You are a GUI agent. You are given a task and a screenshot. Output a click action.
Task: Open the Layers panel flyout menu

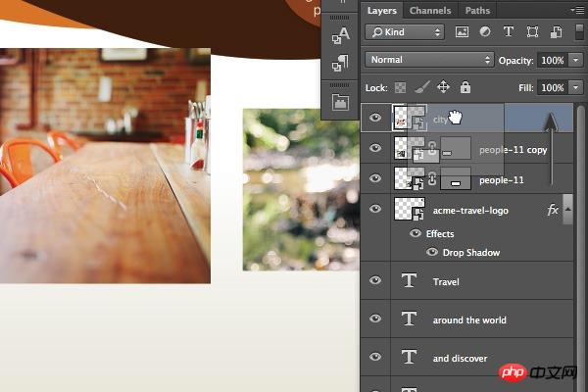(578, 10)
